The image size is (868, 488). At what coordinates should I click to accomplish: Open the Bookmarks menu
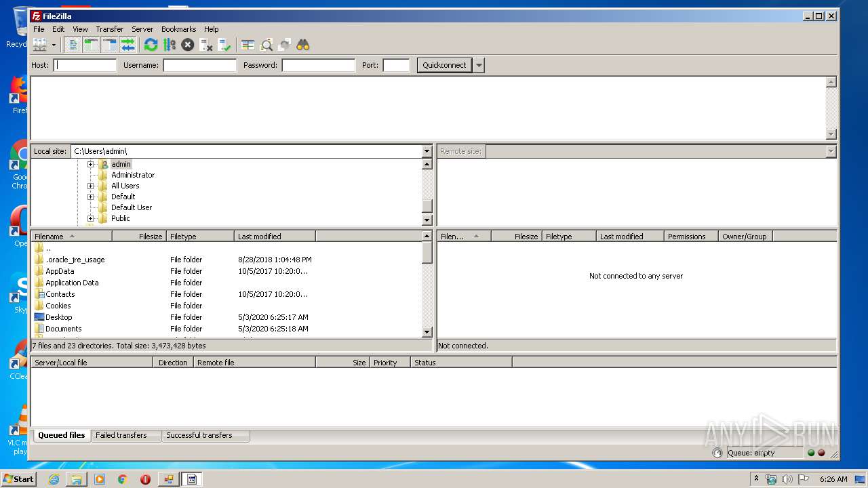tap(178, 29)
